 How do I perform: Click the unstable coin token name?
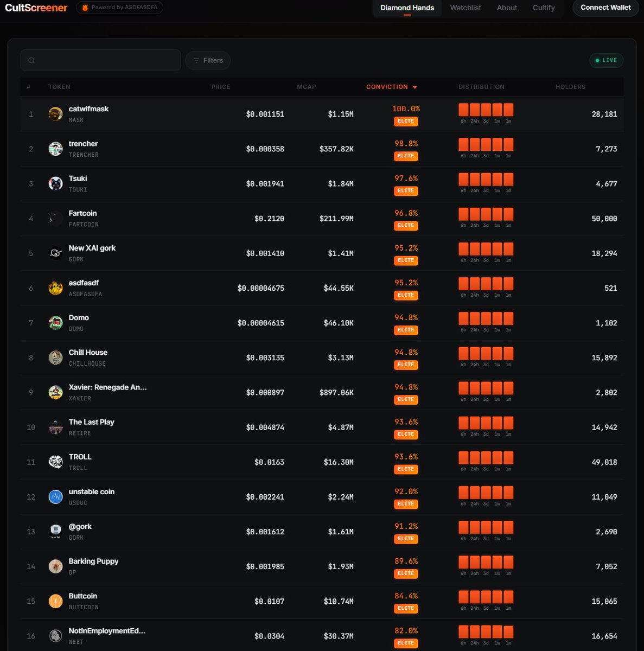click(91, 492)
